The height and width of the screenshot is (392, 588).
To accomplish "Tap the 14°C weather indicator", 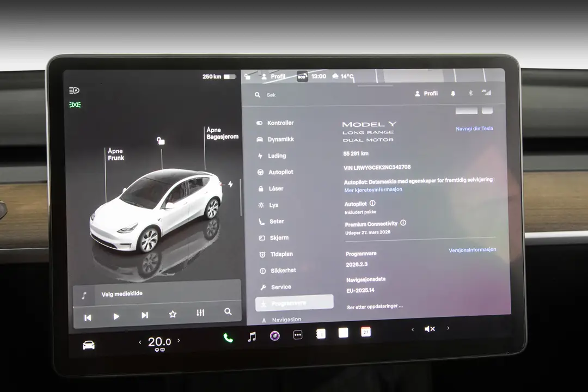I will click(x=343, y=76).
